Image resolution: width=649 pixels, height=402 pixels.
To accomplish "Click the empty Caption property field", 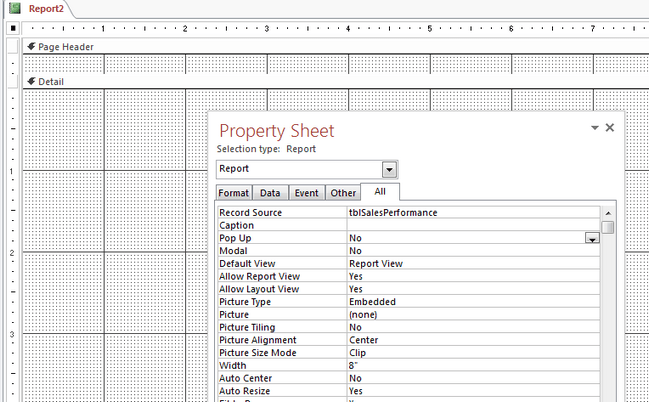I will pos(474,225).
